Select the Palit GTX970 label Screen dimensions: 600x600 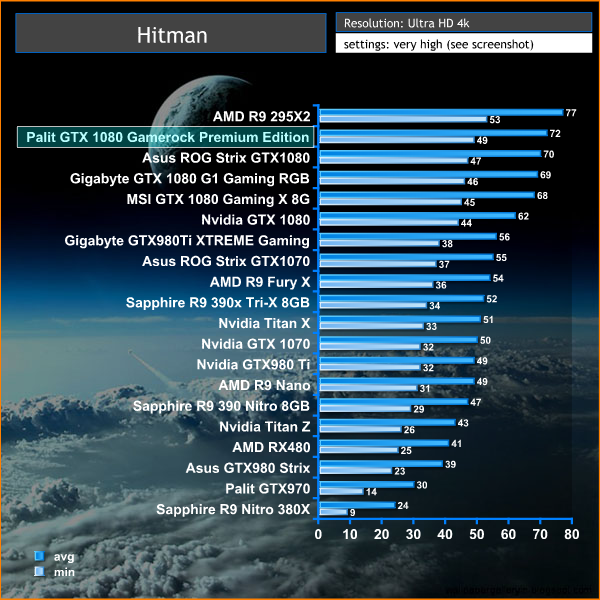click(267, 489)
